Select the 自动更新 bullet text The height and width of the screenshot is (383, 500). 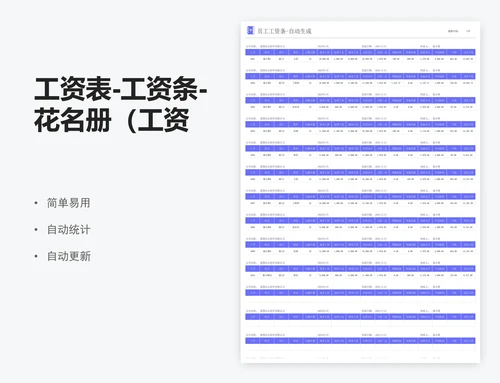[x=68, y=256]
